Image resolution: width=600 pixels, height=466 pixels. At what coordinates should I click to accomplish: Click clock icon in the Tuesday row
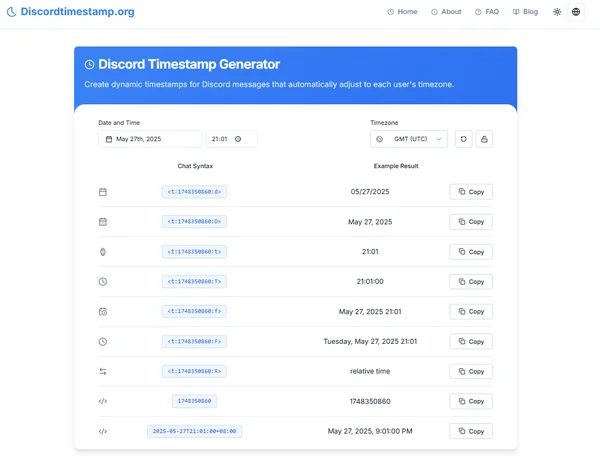click(103, 341)
